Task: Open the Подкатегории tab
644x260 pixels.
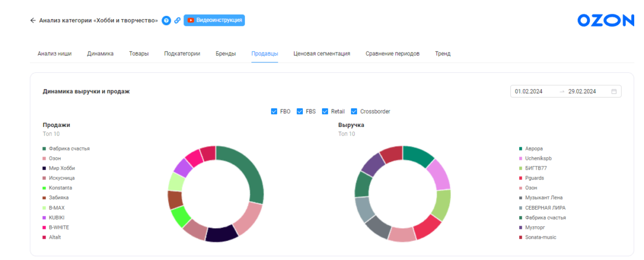Action: pos(182,54)
